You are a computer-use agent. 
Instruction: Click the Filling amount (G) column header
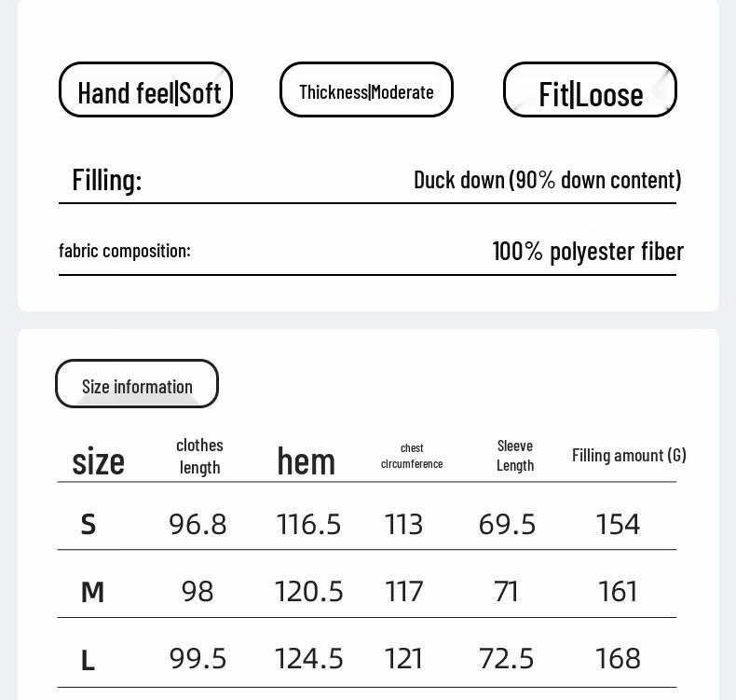[x=629, y=455]
